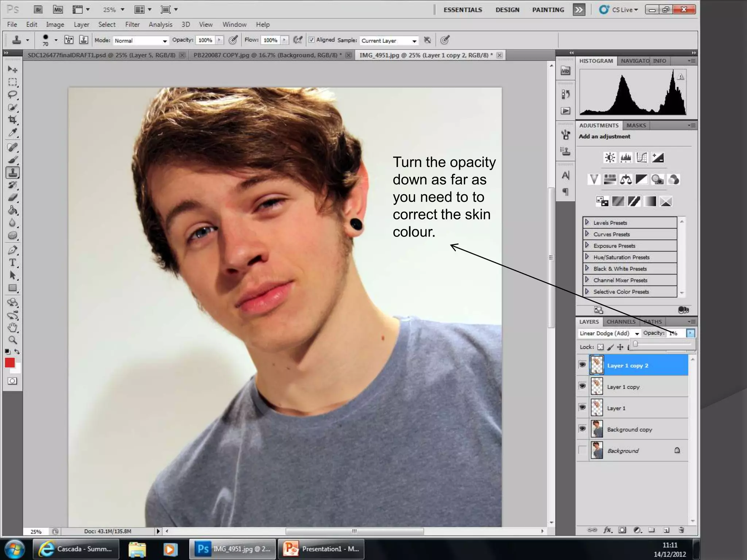Open the Image menu
The width and height of the screenshot is (747, 560).
(55, 24)
